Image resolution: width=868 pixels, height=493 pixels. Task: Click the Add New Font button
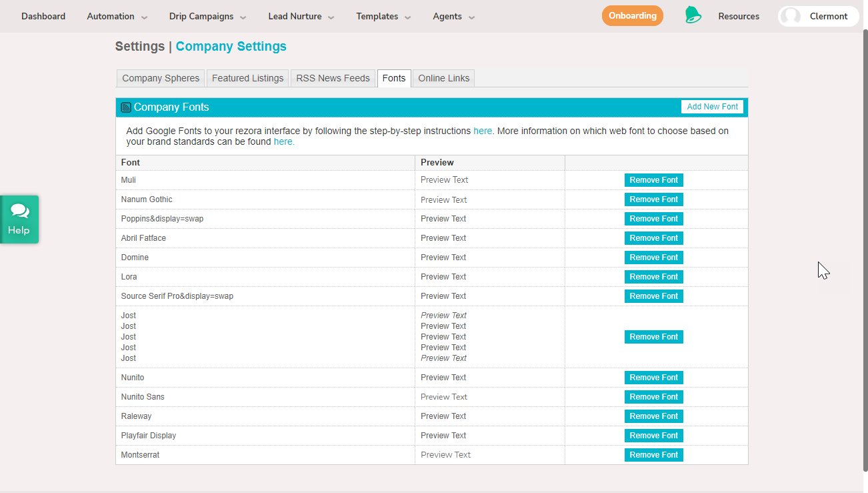pyautogui.click(x=712, y=107)
